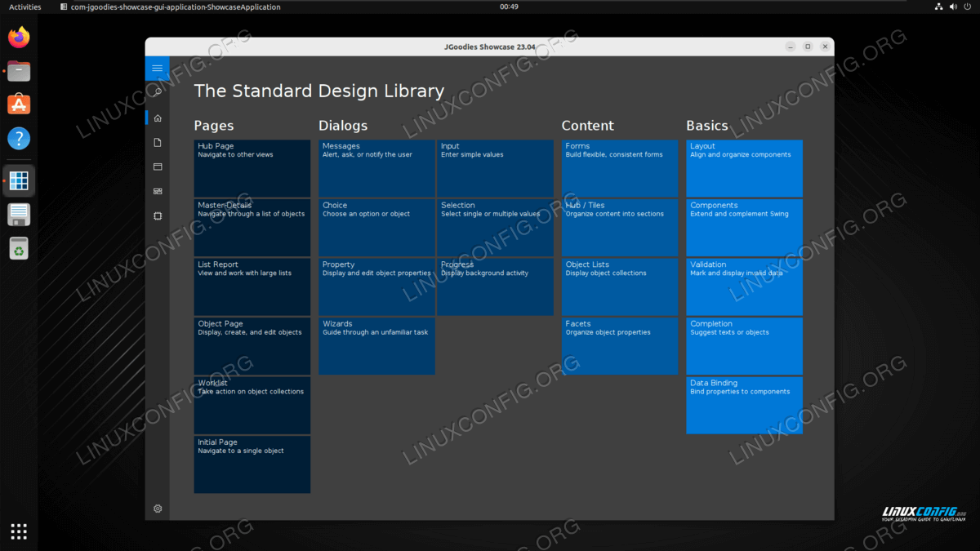Viewport: 980px width, 551px height.
Task: Open the Selection dialog tile
Action: [x=495, y=228]
